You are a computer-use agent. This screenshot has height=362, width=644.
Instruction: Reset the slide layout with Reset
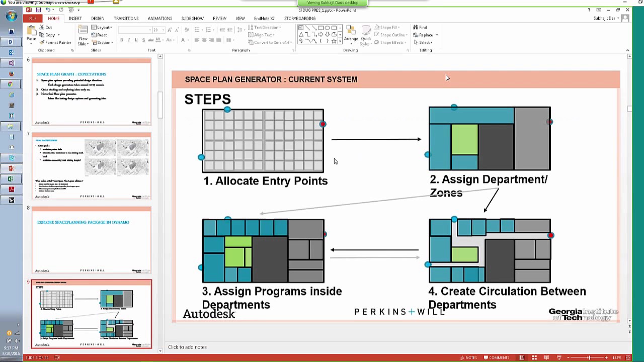tap(99, 35)
